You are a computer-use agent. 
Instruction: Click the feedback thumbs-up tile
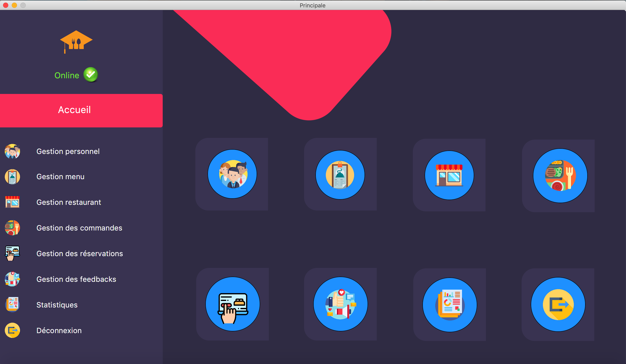coord(340,304)
